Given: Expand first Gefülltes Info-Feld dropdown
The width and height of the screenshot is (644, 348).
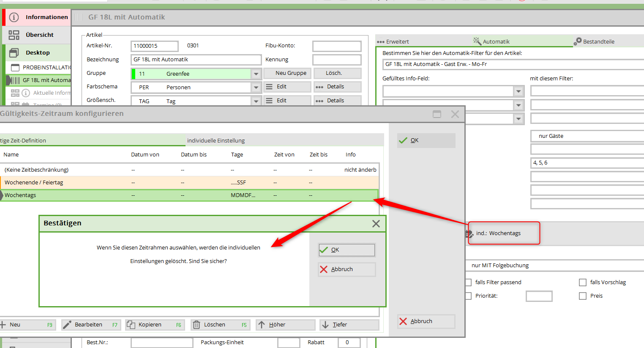Looking at the screenshot, I should point(518,91).
